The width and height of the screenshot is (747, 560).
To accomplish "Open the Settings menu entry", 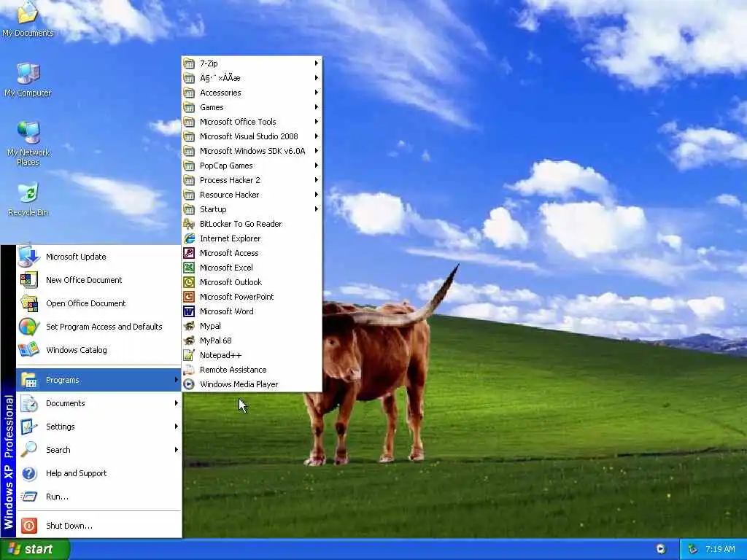I will (98, 426).
